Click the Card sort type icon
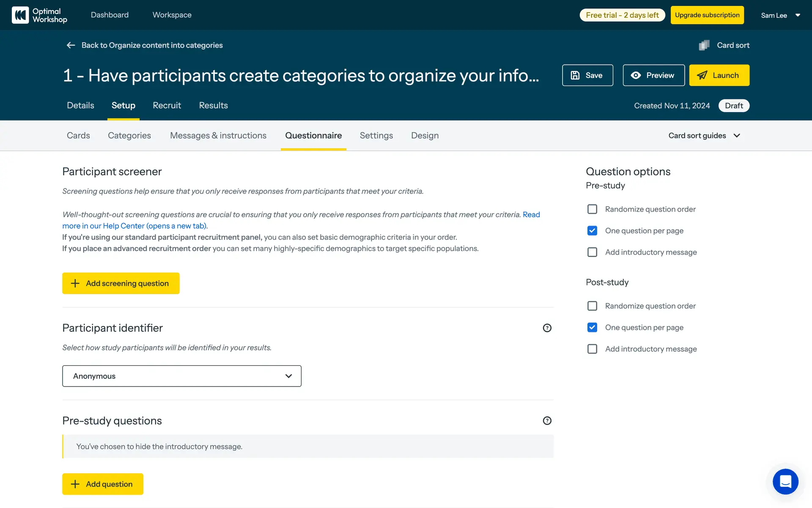This screenshot has width=812, height=508. point(704,45)
